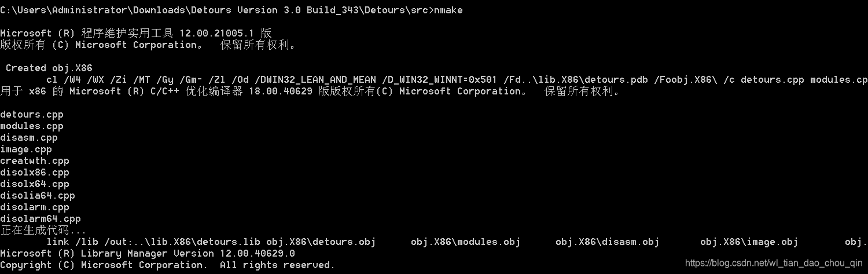868x274 pixels.
Task: Click the creatwth.cpp output line
Action: pos(35,161)
